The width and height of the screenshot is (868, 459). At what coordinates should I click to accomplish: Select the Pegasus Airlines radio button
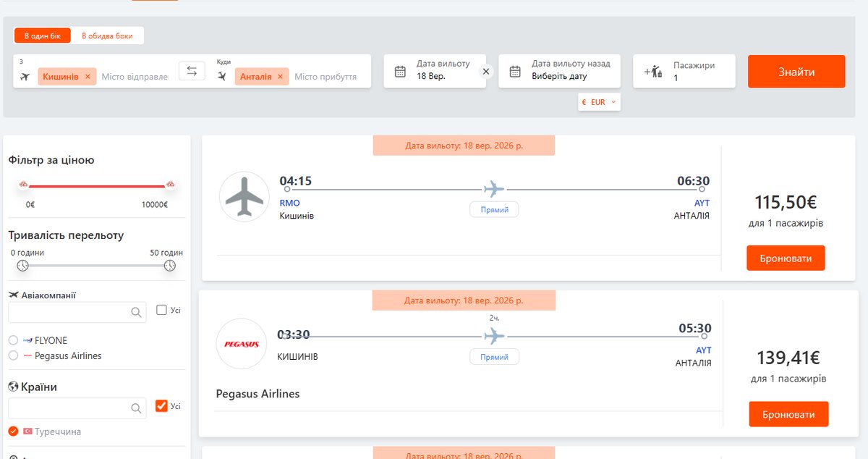[x=14, y=355]
